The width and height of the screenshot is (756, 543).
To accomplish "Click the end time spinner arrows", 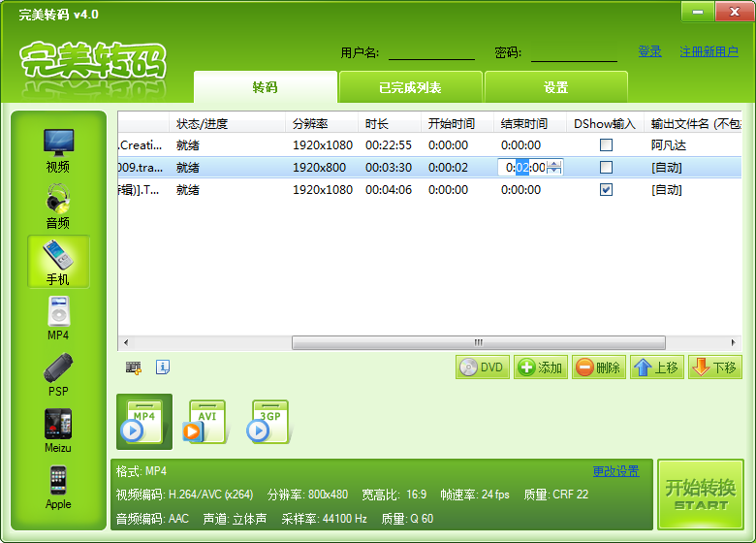I will (x=554, y=168).
